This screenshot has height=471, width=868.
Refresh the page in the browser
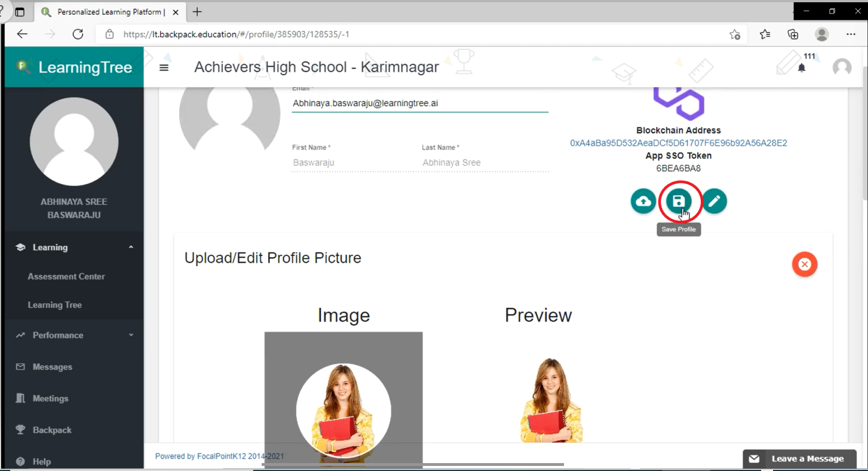[x=78, y=34]
